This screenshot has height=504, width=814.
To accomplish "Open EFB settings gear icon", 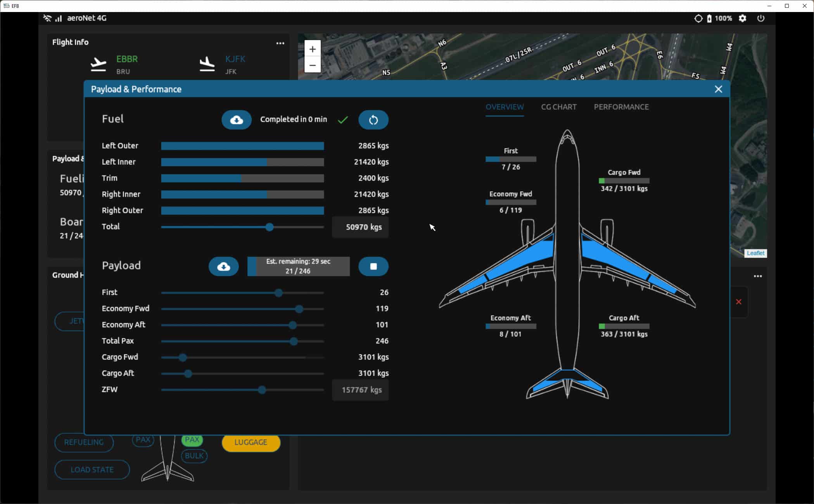I will point(742,18).
